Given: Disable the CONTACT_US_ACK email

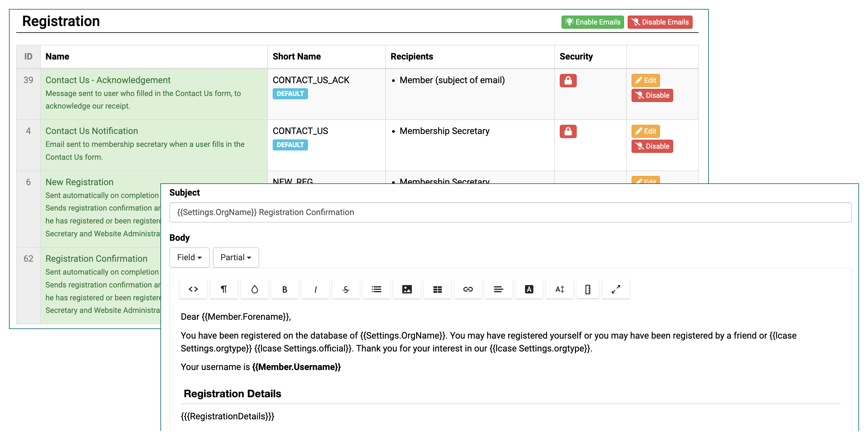Looking at the screenshot, I should click(x=652, y=95).
